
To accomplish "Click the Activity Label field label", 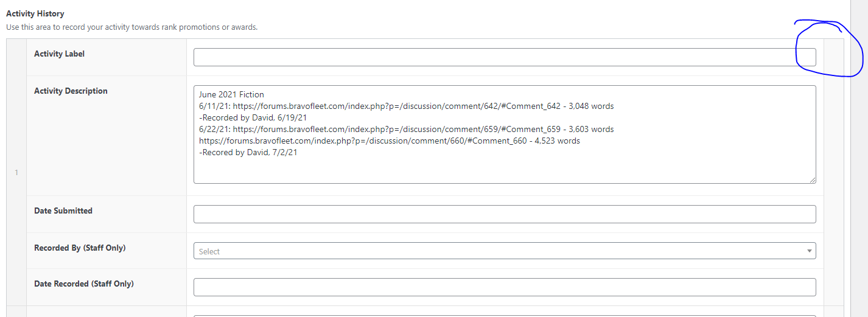I will pos(60,54).
